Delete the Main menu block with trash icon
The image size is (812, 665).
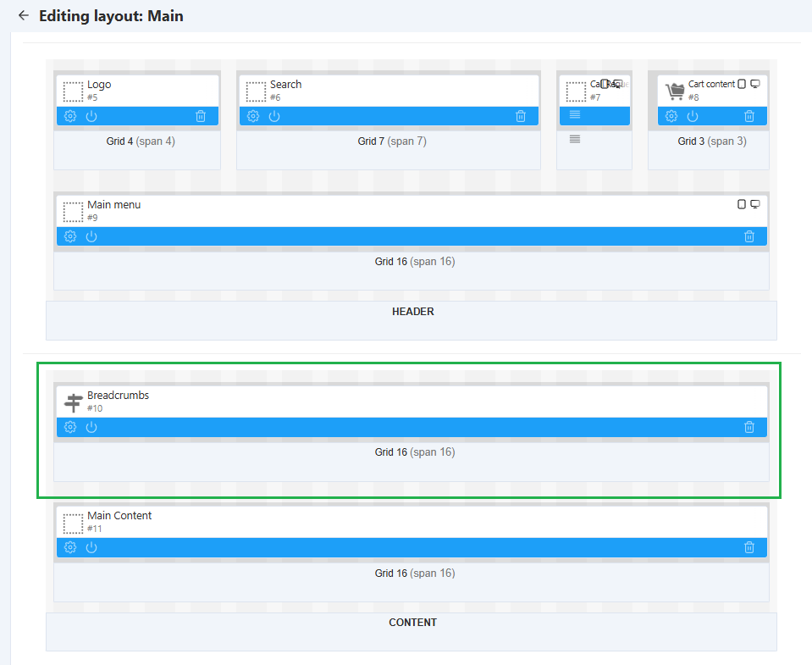pos(748,236)
